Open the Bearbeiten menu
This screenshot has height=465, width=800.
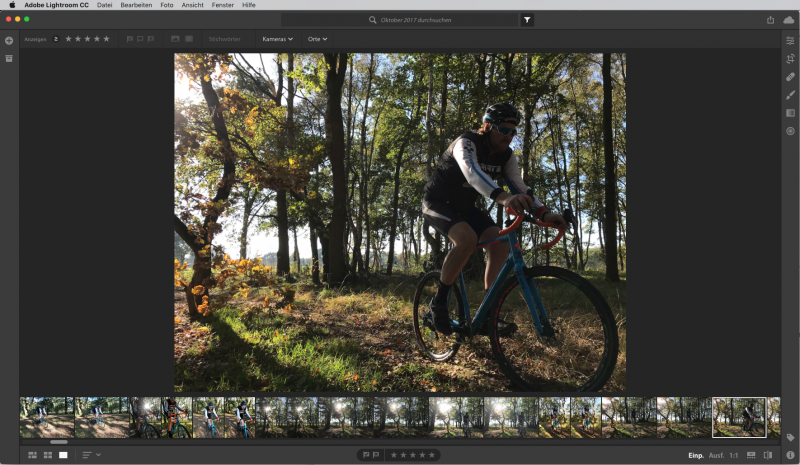[x=136, y=5]
